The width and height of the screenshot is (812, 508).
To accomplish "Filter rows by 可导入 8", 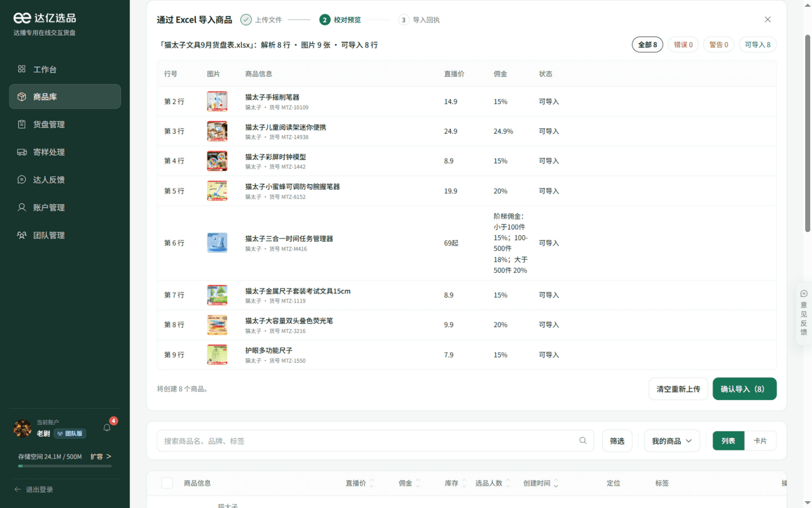I will tap(758, 45).
